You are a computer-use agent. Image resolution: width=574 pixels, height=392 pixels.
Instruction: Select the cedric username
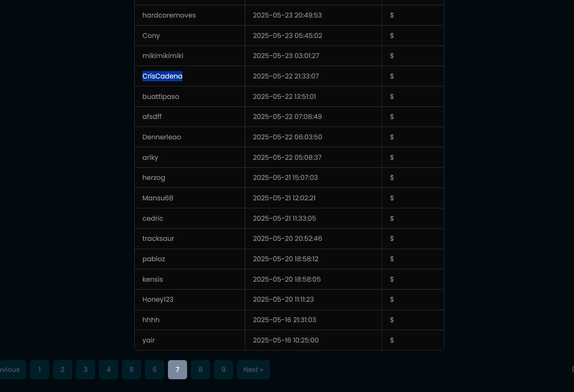[153, 218]
